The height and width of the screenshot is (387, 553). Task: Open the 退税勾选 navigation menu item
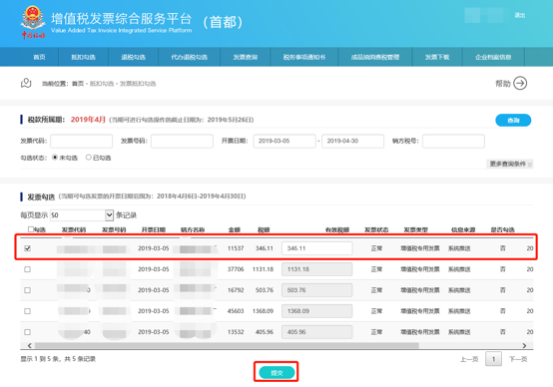coord(133,57)
